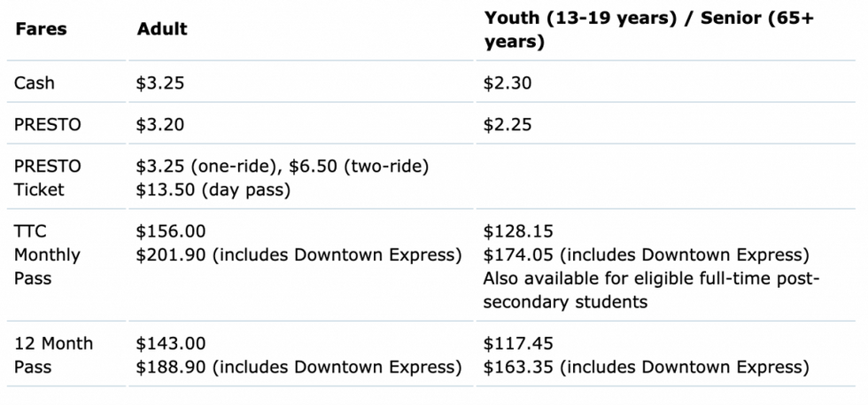Viewport: 868px width, 405px height.
Task: Select the Youth/Senior PRESTO fare $2.25
Action: (507, 125)
